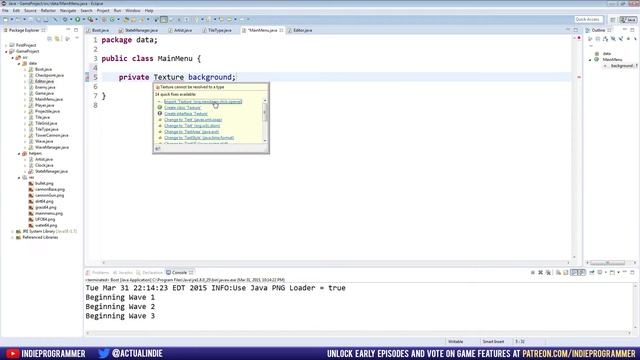The width and height of the screenshot is (640, 360).
Task: Click quick fix popup scrollbar thumb
Action: coord(265,111)
